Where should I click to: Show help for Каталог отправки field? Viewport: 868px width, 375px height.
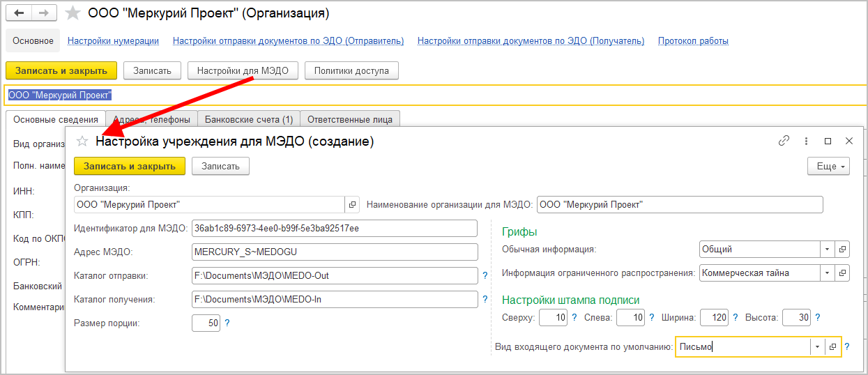485,276
